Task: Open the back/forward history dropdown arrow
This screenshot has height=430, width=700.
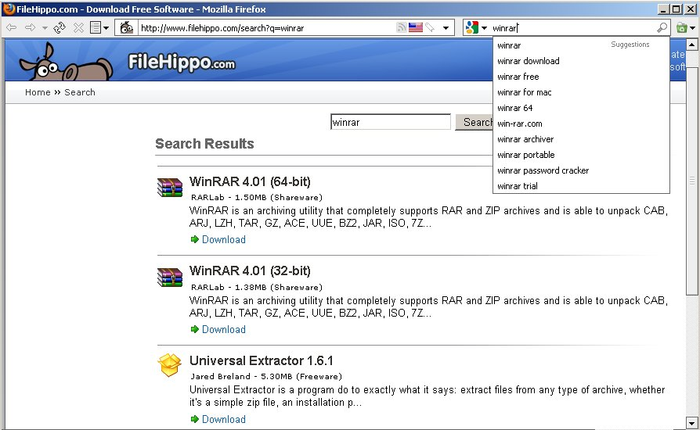Action: tap(45, 28)
